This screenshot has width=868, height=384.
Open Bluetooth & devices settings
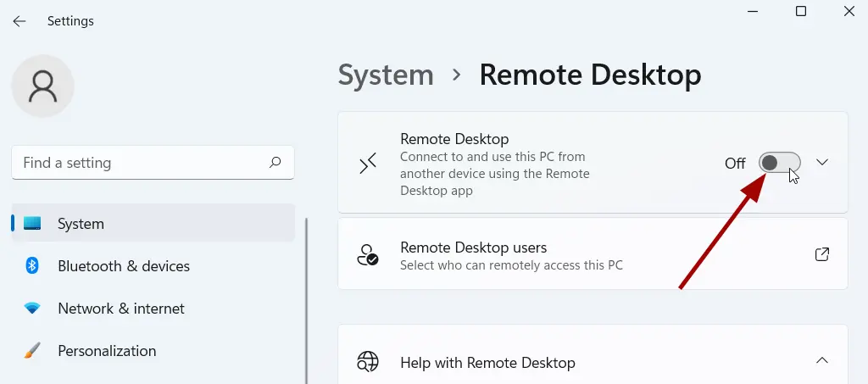(153, 266)
